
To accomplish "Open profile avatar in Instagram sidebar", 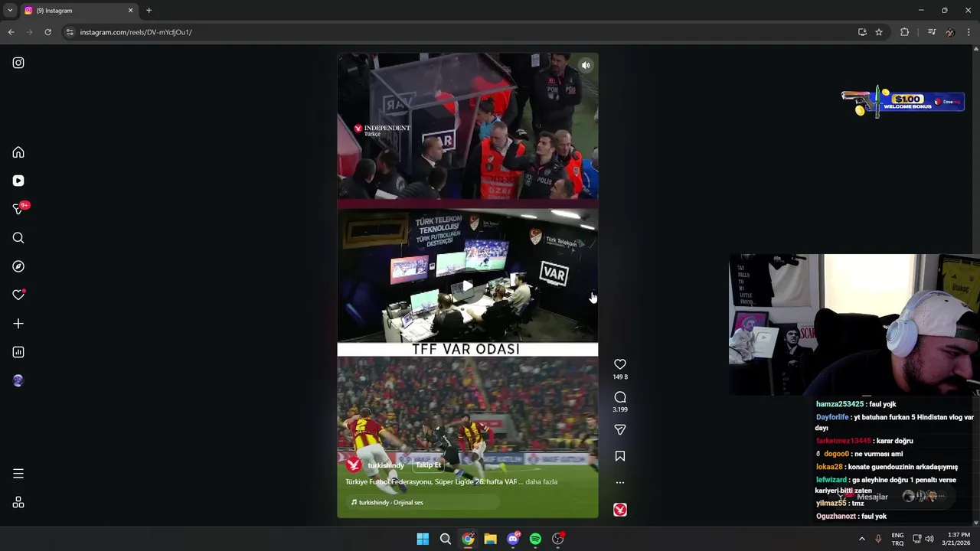I will 18,380.
